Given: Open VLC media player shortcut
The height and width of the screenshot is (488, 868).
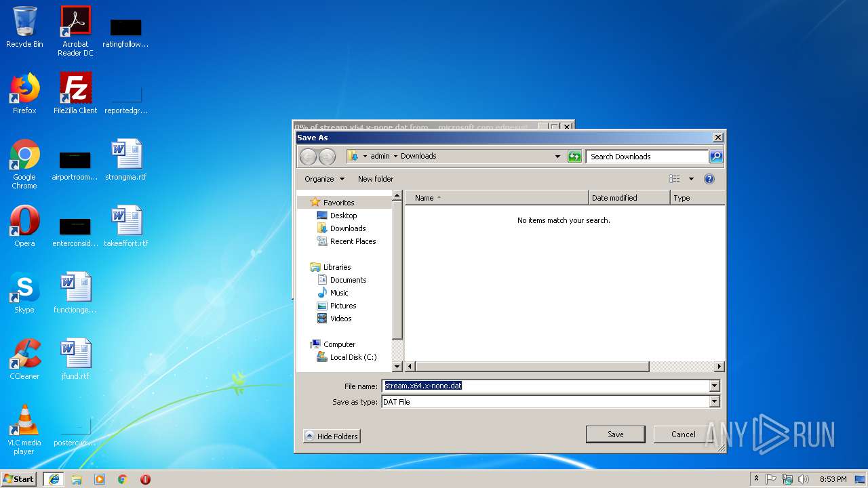Looking at the screenshot, I should [x=24, y=430].
